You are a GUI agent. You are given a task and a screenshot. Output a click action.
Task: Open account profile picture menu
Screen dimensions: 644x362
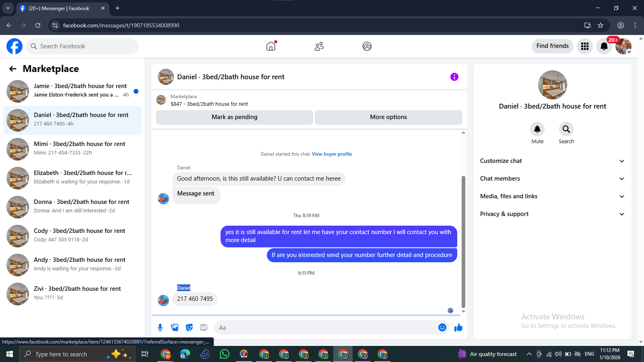click(623, 46)
